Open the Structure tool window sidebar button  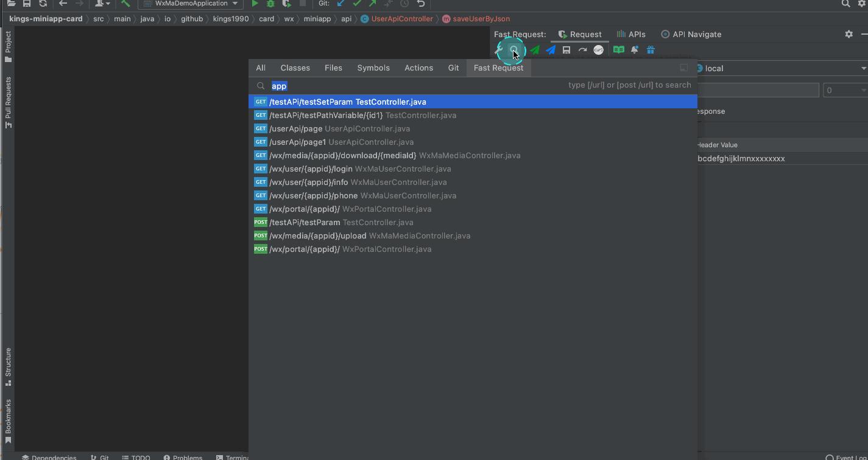pos(8,367)
